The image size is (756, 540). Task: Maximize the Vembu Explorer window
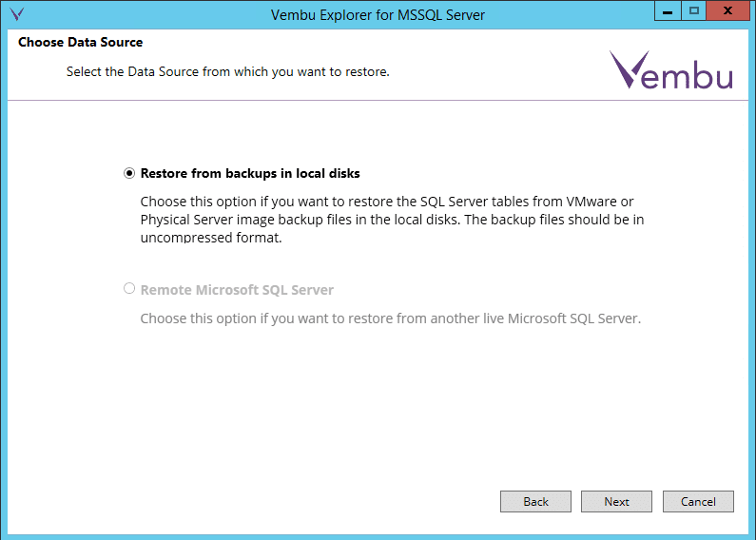point(694,10)
